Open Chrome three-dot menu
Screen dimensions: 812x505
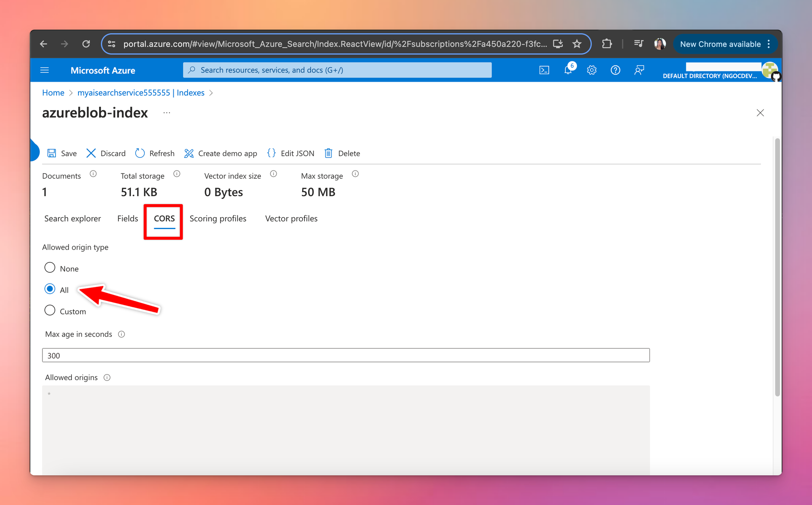(769, 44)
